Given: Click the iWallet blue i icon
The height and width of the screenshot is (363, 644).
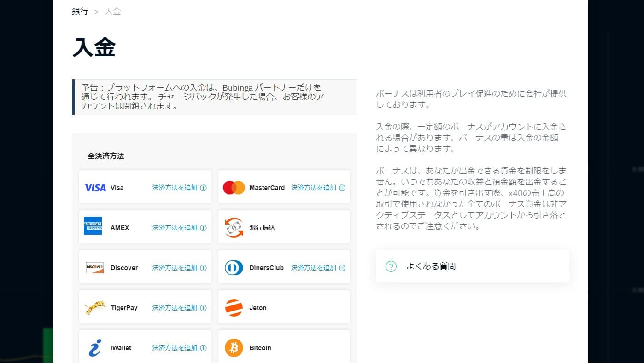Looking at the screenshot, I should [94, 348].
